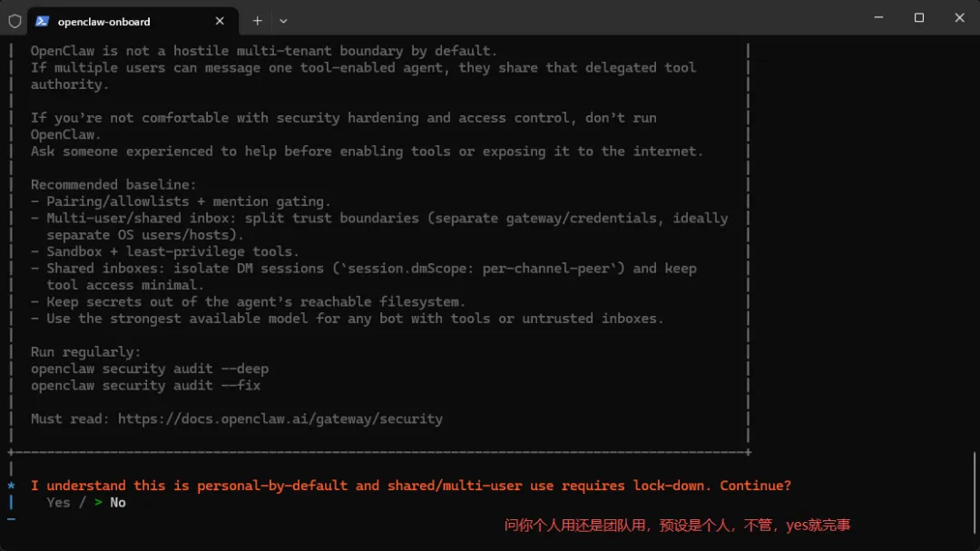
Task: Click the "openclaw security audit --deep" command text
Action: click(150, 369)
